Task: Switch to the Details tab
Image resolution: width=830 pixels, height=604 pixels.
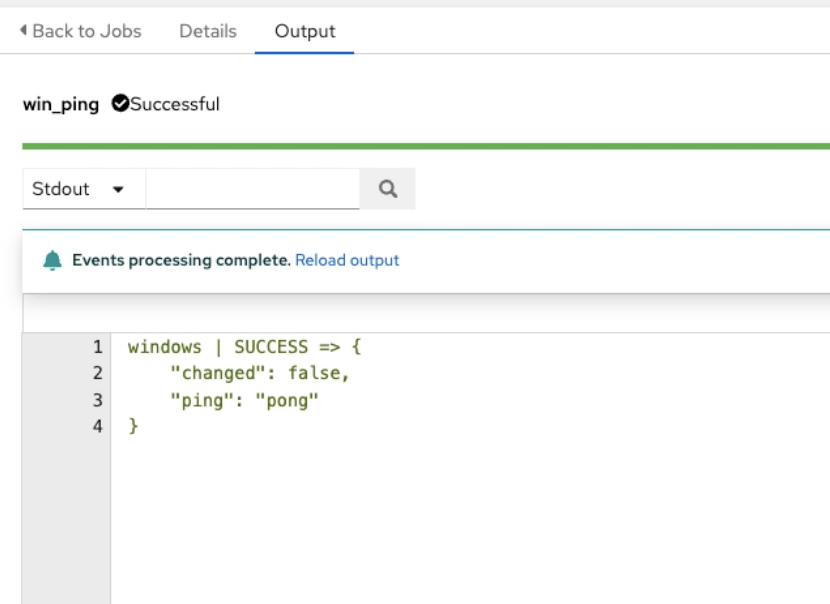Action: pyautogui.click(x=208, y=31)
